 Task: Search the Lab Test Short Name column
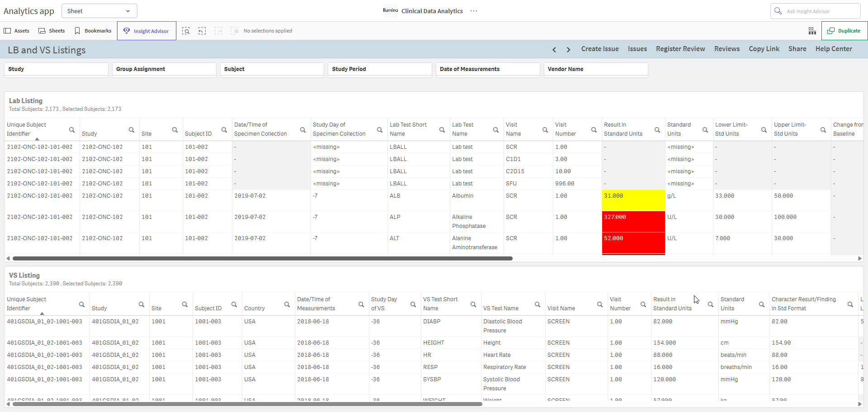442,130
